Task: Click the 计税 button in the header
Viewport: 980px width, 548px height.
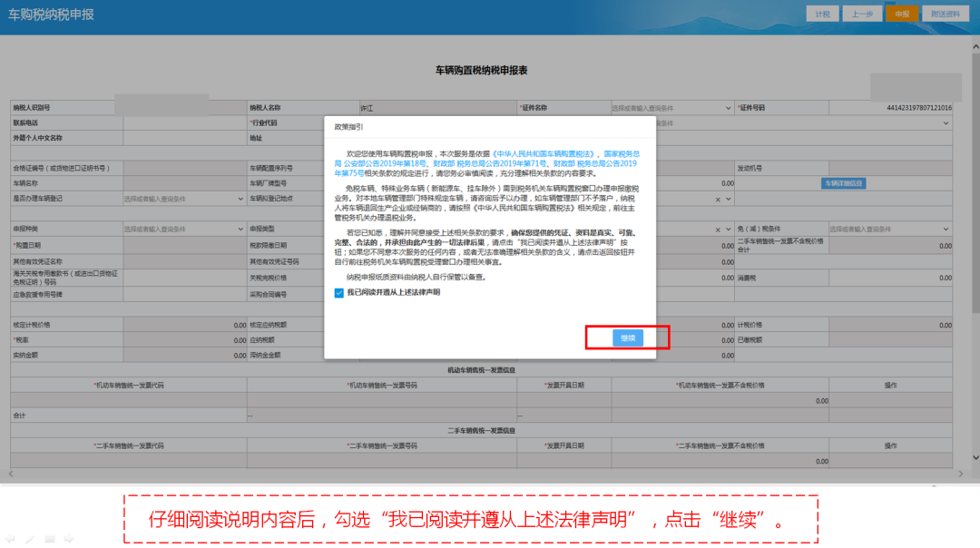Action: [822, 14]
